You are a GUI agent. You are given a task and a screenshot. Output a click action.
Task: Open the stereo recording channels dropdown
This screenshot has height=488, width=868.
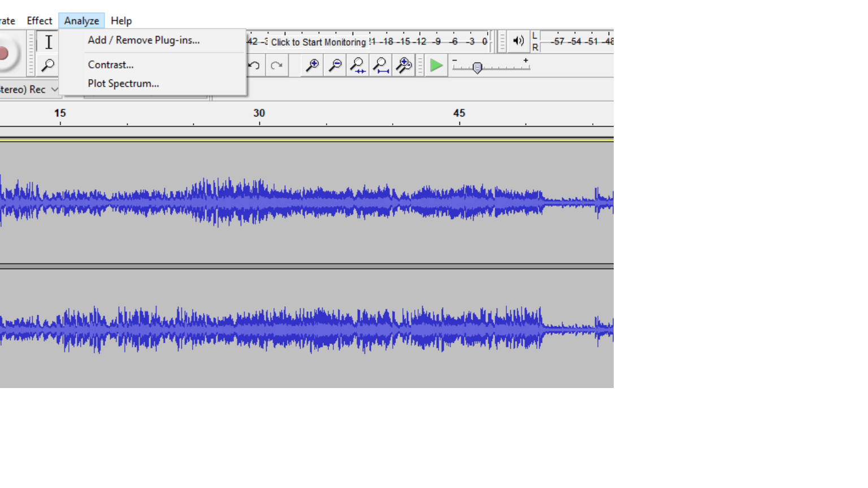pyautogui.click(x=29, y=89)
